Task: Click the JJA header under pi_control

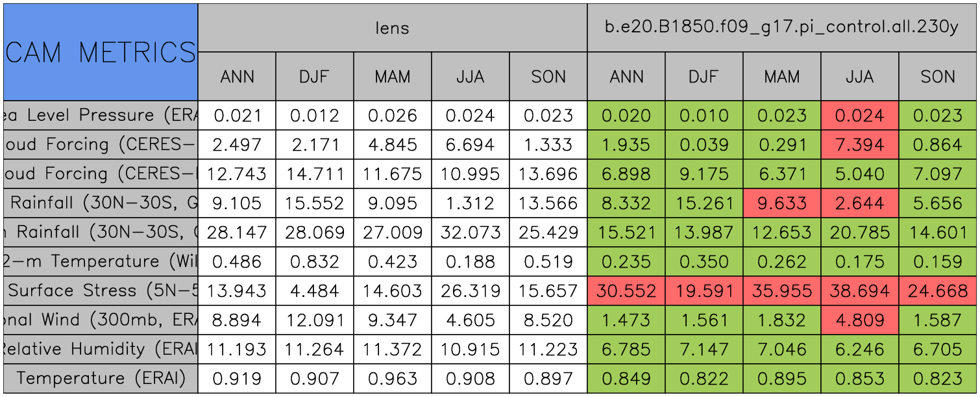Action: (x=859, y=77)
